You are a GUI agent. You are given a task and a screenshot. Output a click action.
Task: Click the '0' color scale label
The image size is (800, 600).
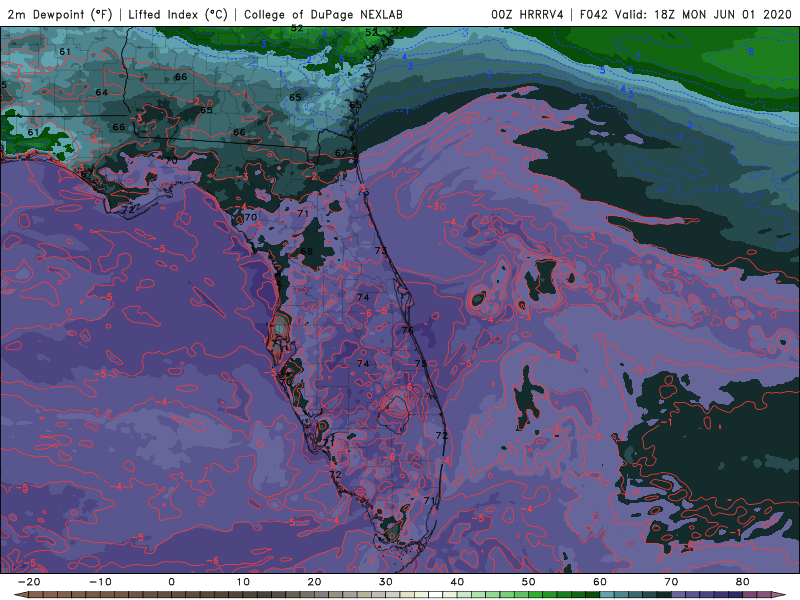click(171, 582)
